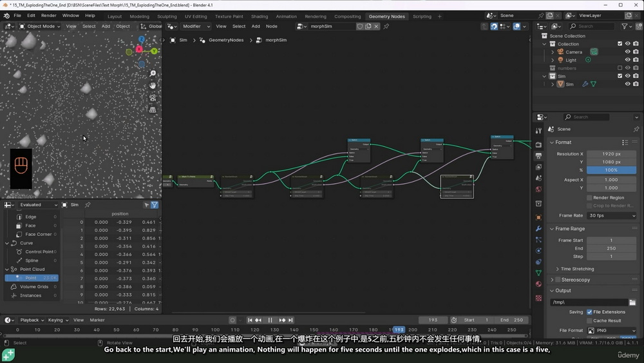Toggle selected-only filter in spreadsheet
Viewport: 644px width, 363px height.
tap(146, 205)
